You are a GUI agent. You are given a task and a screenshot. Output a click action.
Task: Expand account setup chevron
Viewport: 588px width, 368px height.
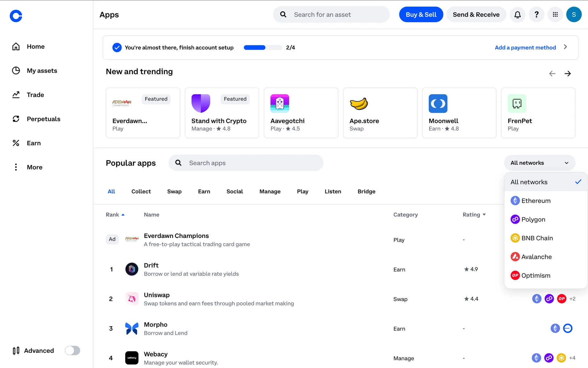click(565, 47)
